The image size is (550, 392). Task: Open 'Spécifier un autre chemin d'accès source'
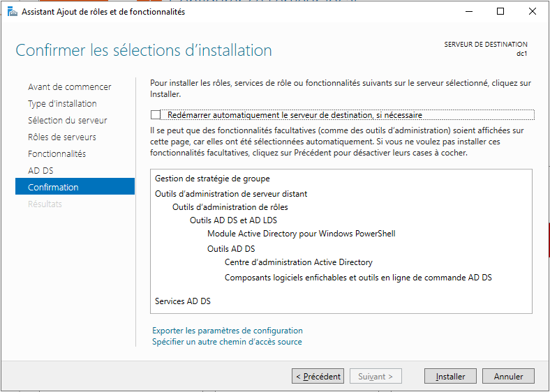click(x=227, y=342)
